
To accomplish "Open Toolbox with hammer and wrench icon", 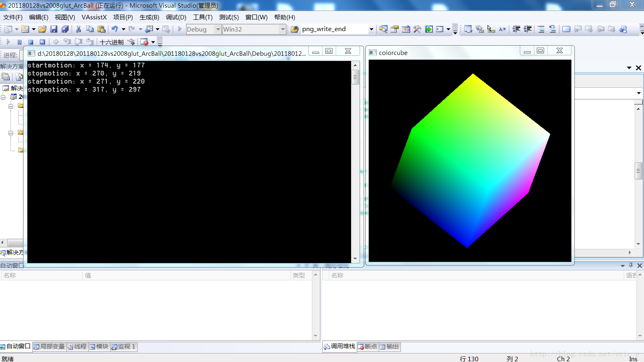I will pos(417,29).
